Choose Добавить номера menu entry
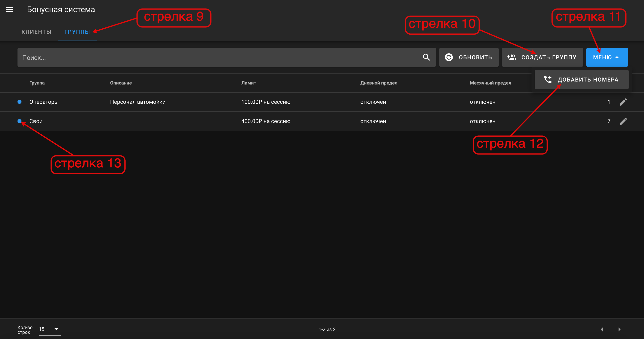644x339 pixels. coord(582,80)
